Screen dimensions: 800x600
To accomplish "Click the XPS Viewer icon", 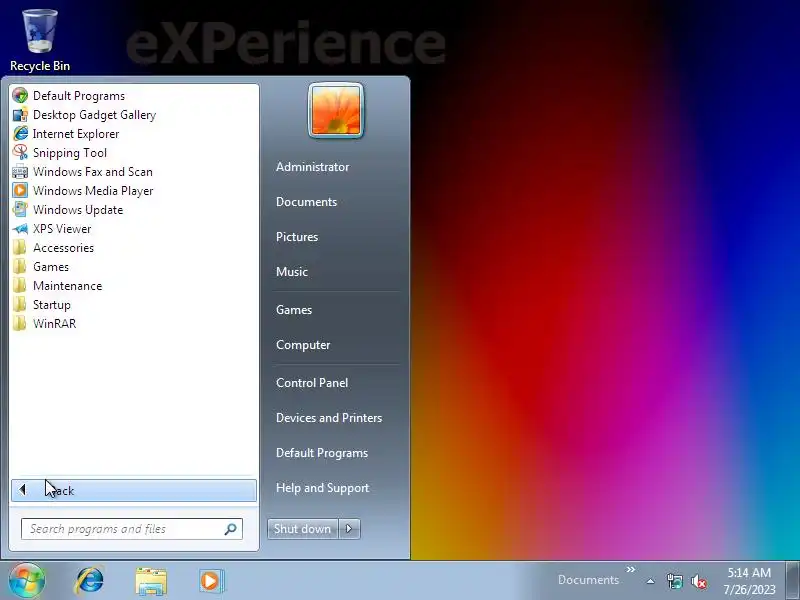I will pos(20,229).
